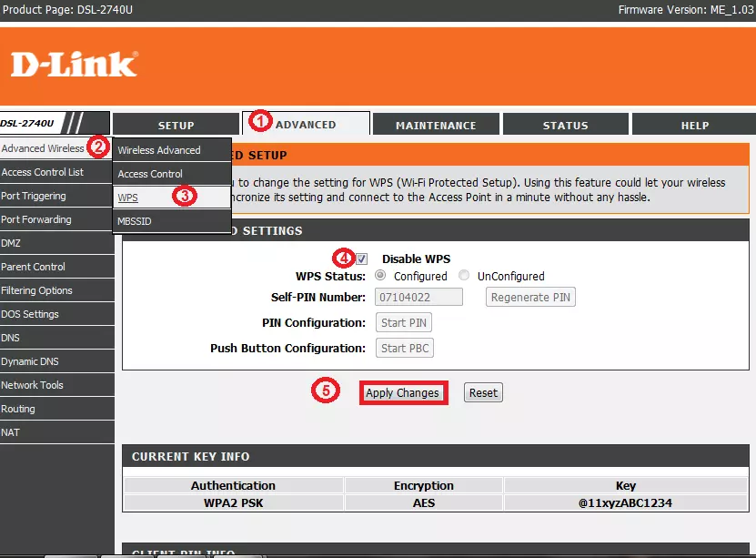Open Port Forwarding page
Screen dimensions: 756x558
click(x=56, y=219)
